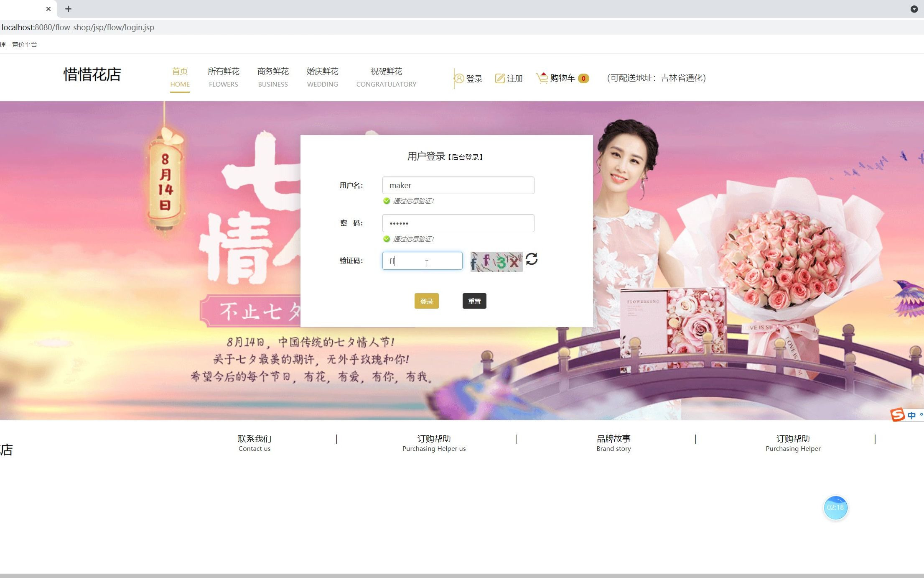Click the 登录 submit button
The image size is (924, 578).
coord(426,301)
